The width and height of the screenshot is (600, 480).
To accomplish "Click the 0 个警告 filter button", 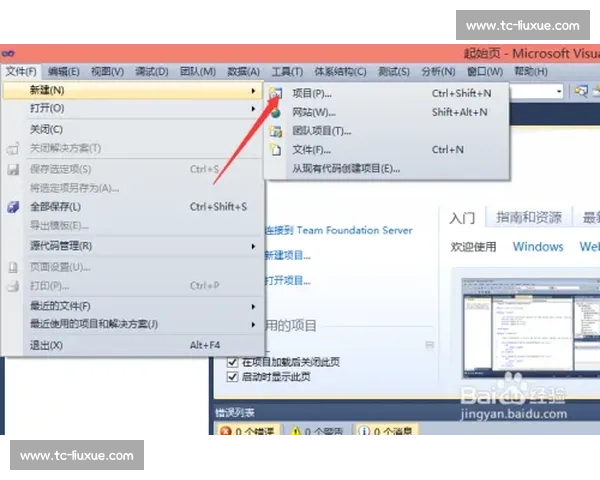I will pos(317,431).
